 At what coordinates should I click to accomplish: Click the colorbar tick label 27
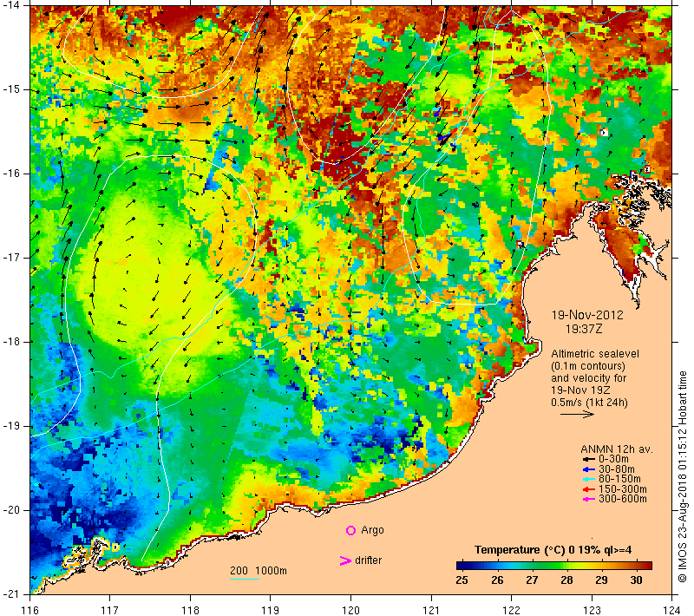pos(532,580)
